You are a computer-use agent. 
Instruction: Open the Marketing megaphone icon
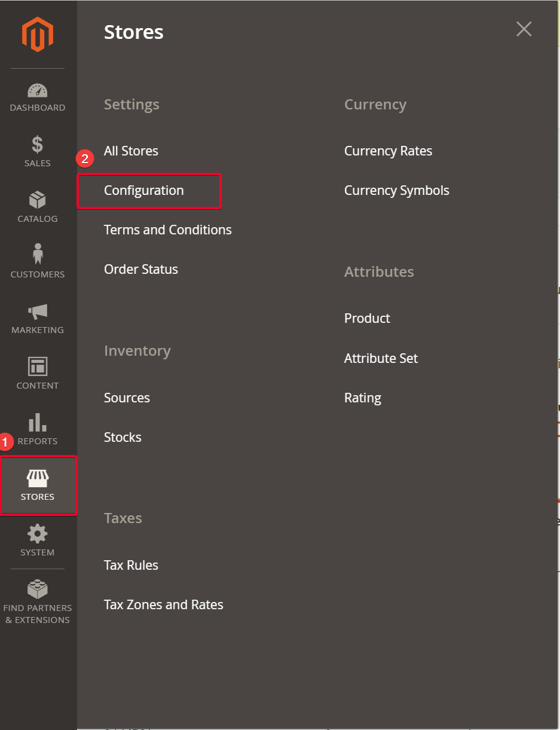pos(38,311)
